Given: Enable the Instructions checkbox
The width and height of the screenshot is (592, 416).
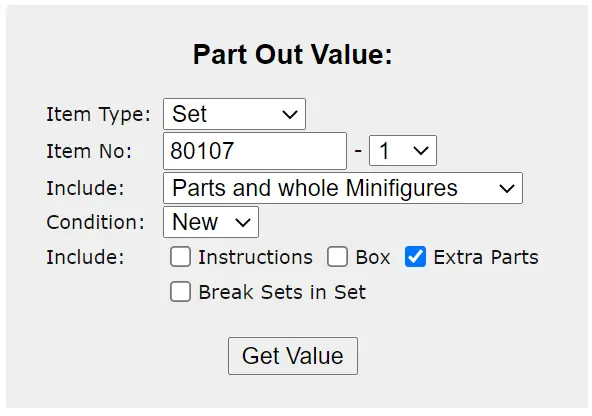Looking at the screenshot, I should pyautogui.click(x=180, y=257).
